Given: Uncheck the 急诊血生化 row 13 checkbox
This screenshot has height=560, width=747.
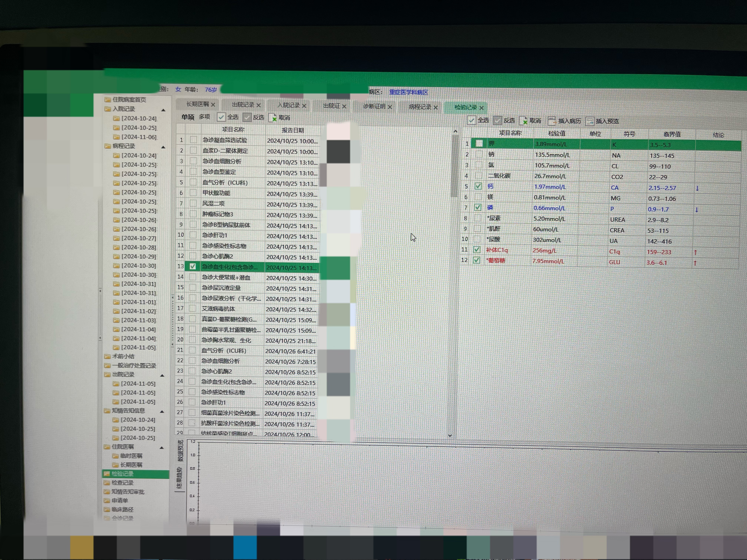Looking at the screenshot, I should tap(193, 266).
